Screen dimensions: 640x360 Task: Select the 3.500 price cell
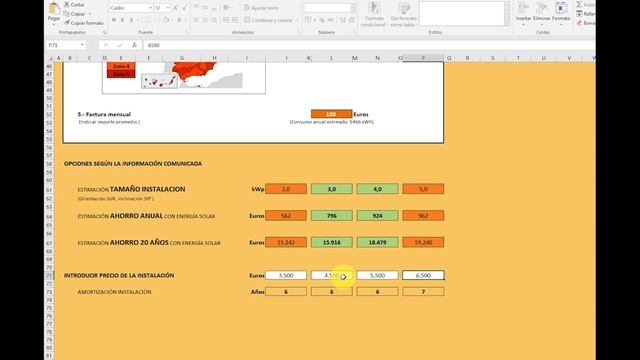(286, 276)
